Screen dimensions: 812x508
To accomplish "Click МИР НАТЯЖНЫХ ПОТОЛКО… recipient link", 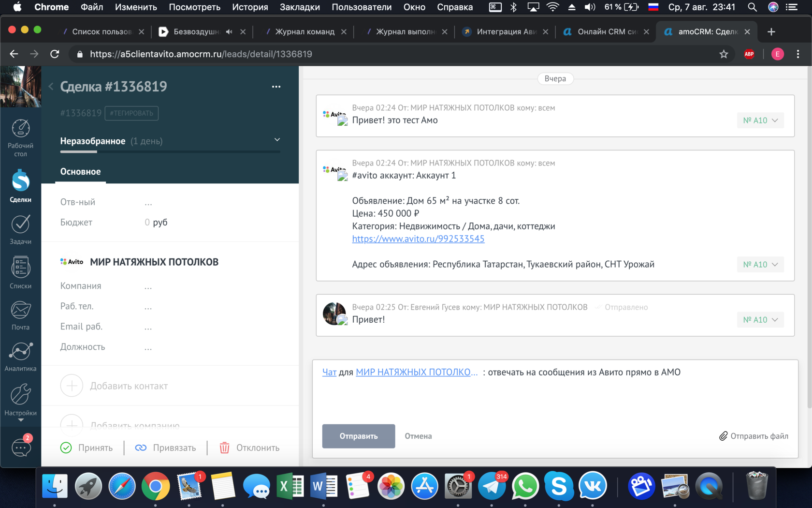I will coord(417,372).
